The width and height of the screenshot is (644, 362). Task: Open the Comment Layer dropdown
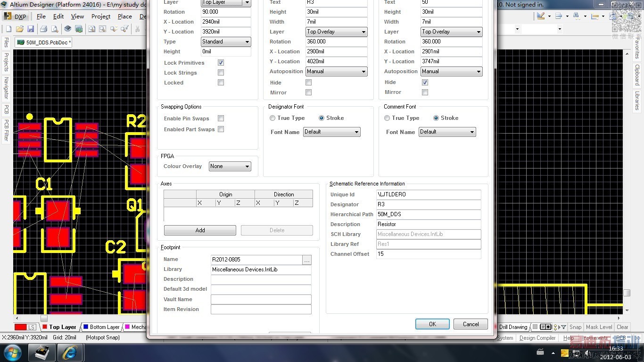[452, 32]
